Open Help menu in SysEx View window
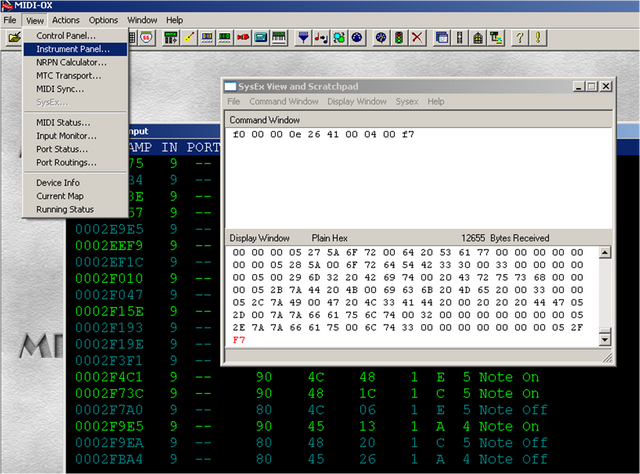The height and width of the screenshot is (474, 640). coord(436,101)
